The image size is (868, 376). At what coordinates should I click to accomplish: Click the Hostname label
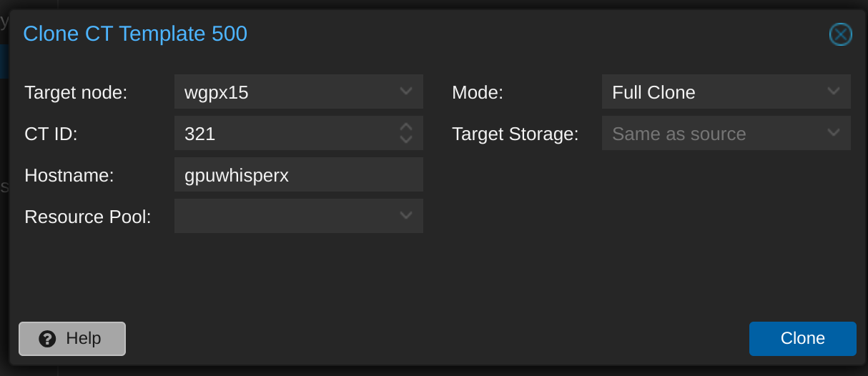click(69, 175)
